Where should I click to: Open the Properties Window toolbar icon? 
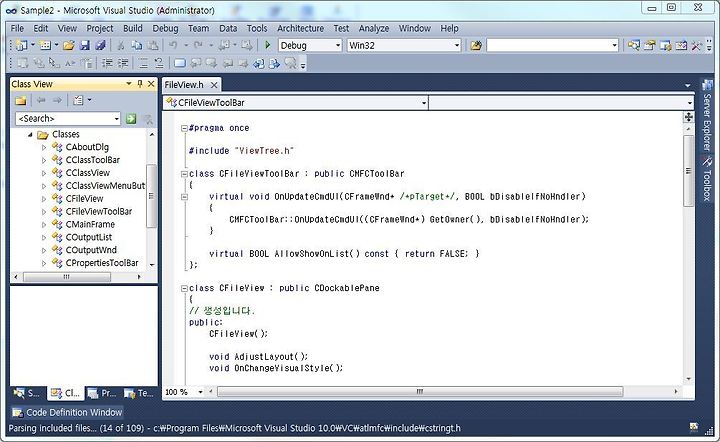649,45
